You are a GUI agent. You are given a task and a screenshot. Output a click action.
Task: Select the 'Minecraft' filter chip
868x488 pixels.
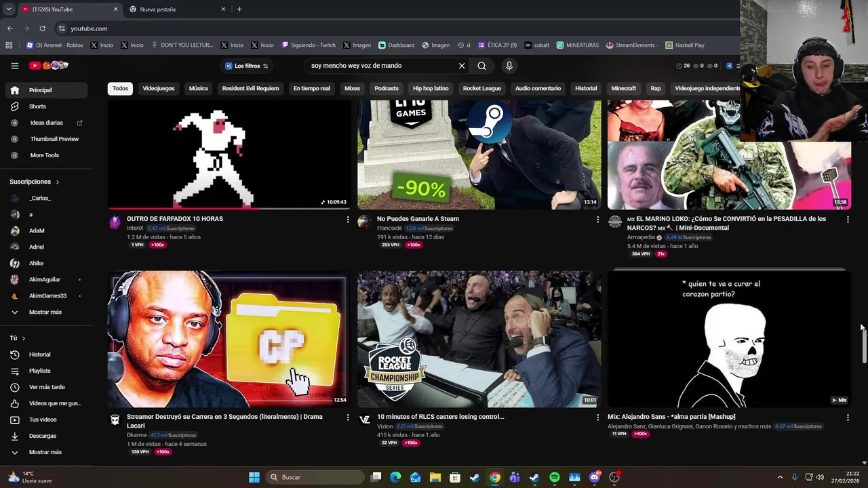click(x=623, y=88)
